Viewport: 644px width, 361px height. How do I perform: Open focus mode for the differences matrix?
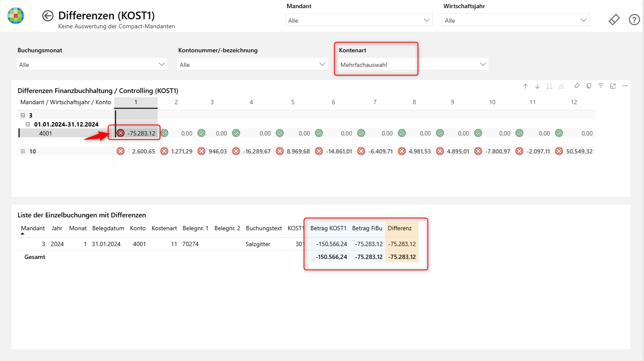[x=613, y=86]
